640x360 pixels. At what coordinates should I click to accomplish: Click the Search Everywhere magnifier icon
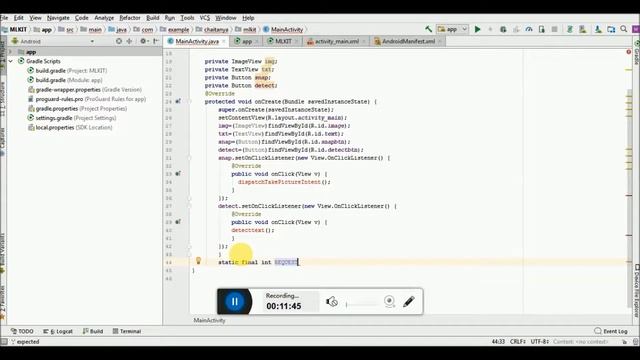[x=624, y=29]
